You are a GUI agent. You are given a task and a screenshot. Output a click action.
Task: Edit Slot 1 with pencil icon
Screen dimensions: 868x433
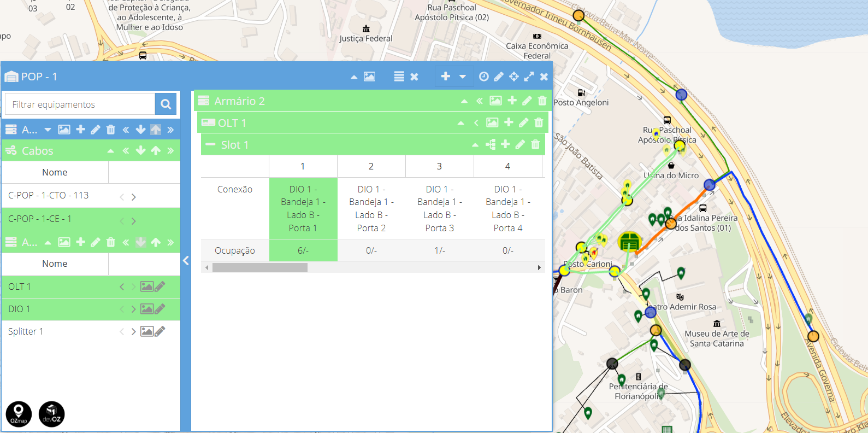520,144
